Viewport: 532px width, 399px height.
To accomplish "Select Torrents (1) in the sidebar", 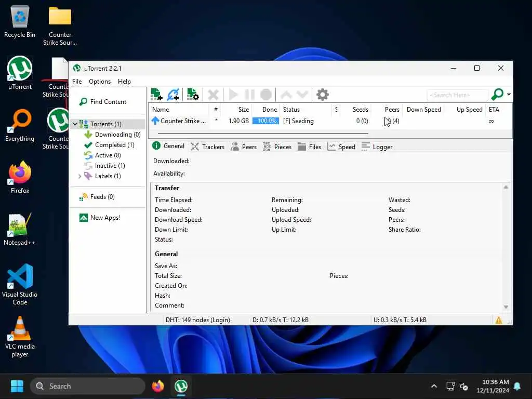I will [x=105, y=124].
